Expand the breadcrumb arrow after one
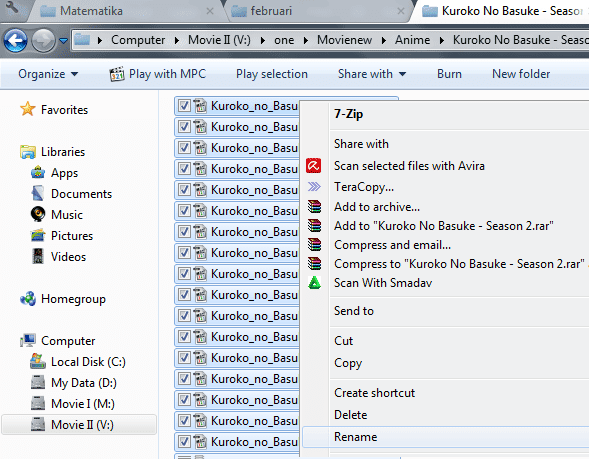The width and height of the screenshot is (589, 459). tap(305, 40)
